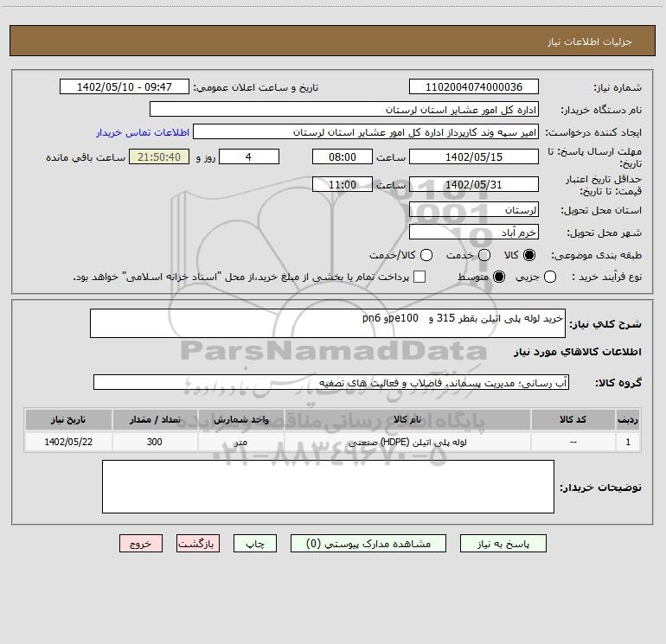Click general need description text area

click(x=328, y=323)
